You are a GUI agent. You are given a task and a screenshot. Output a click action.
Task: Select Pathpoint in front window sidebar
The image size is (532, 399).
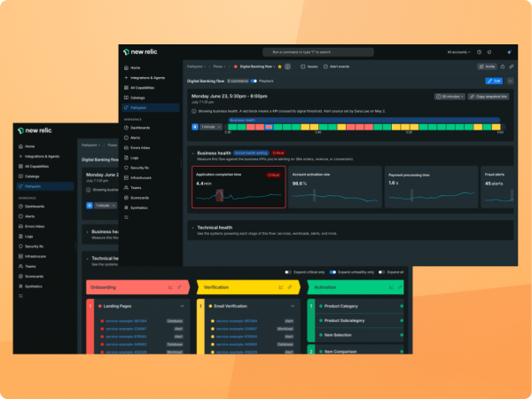[x=151, y=107]
